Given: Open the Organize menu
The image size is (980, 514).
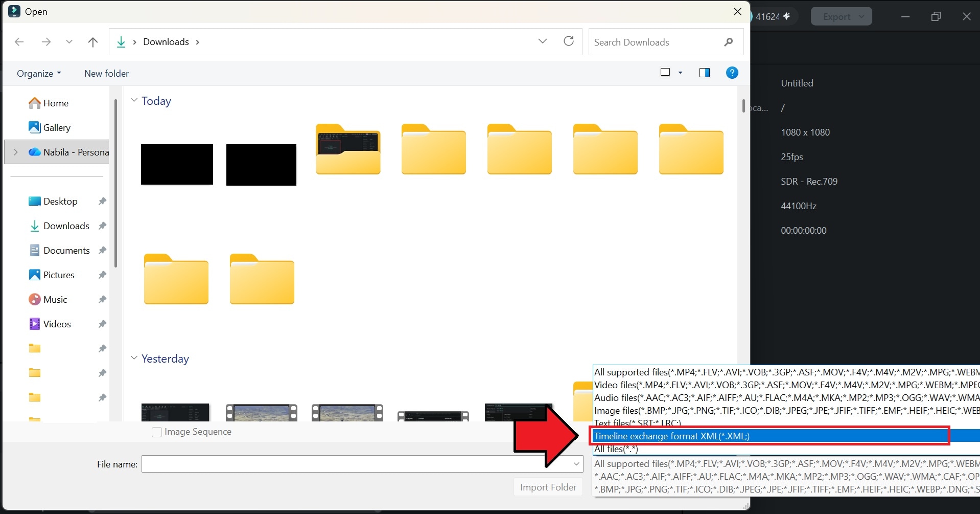Looking at the screenshot, I should [39, 73].
